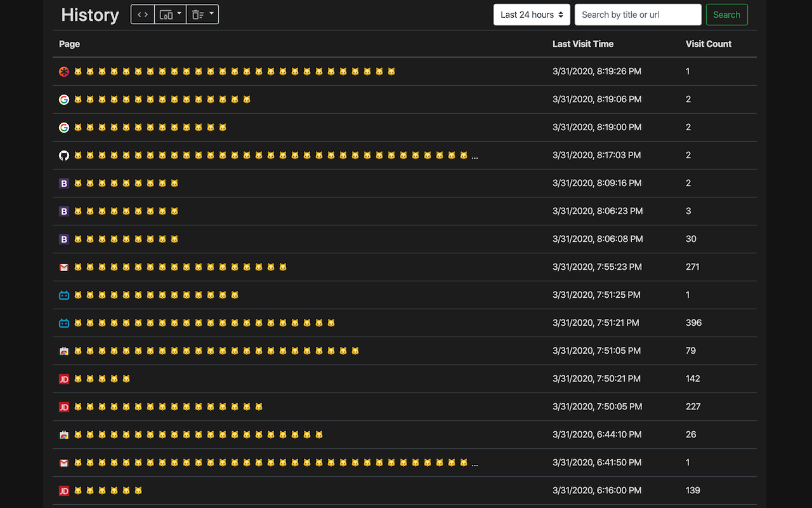Click the GitHub favicon in the 8:17:03 PM row

(64, 156)
